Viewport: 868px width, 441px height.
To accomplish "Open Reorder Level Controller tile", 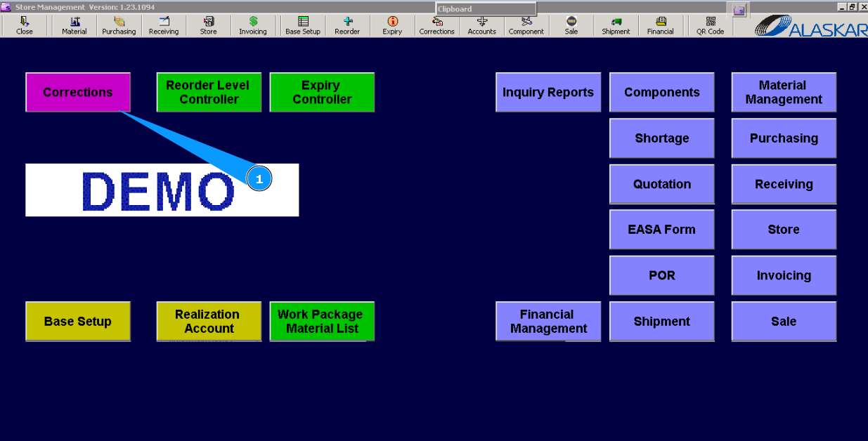I will tap(209, 92).
